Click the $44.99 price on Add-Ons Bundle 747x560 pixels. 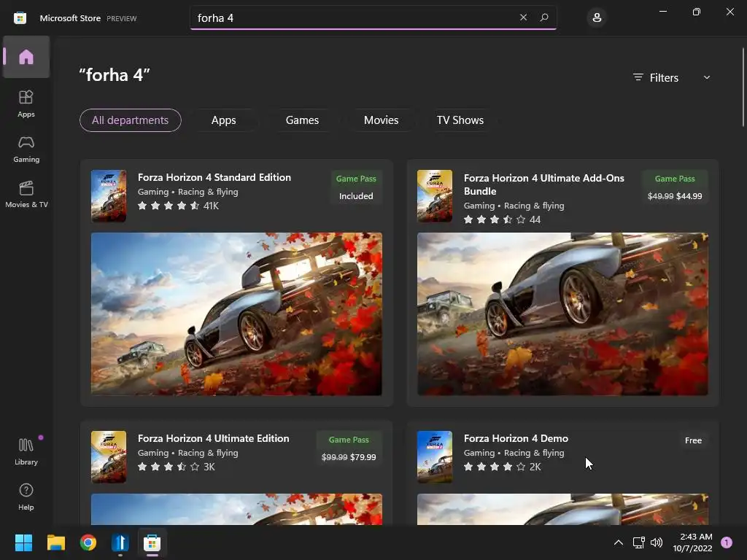pyautogui.click(x=689, y=195)
